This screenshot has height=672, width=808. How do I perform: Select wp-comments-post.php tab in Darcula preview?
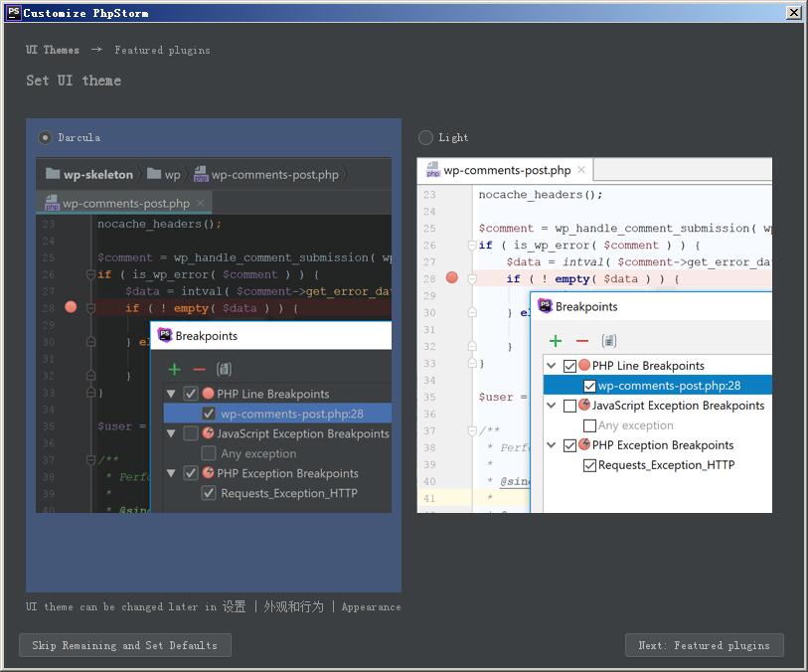coord(124,203)
